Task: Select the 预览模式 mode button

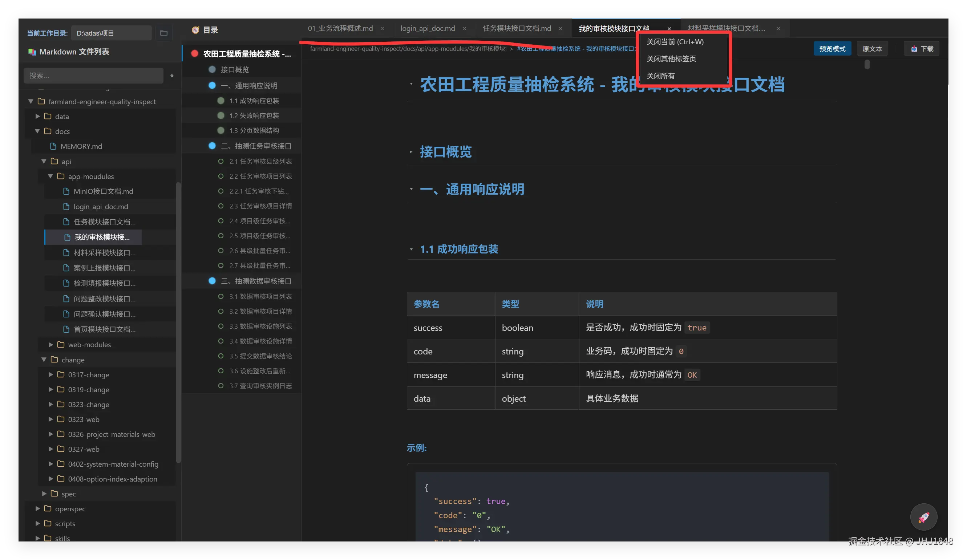Action: click(x=832, y=48)
